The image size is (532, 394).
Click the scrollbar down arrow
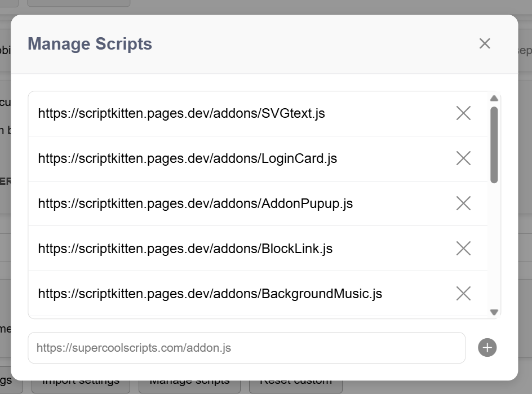(494, 312)
